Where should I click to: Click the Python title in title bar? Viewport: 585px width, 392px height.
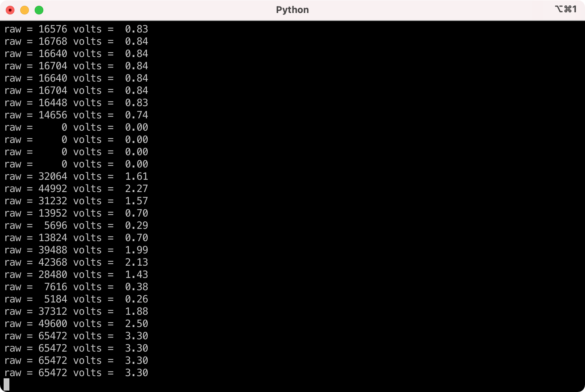(x=292, y=10)
